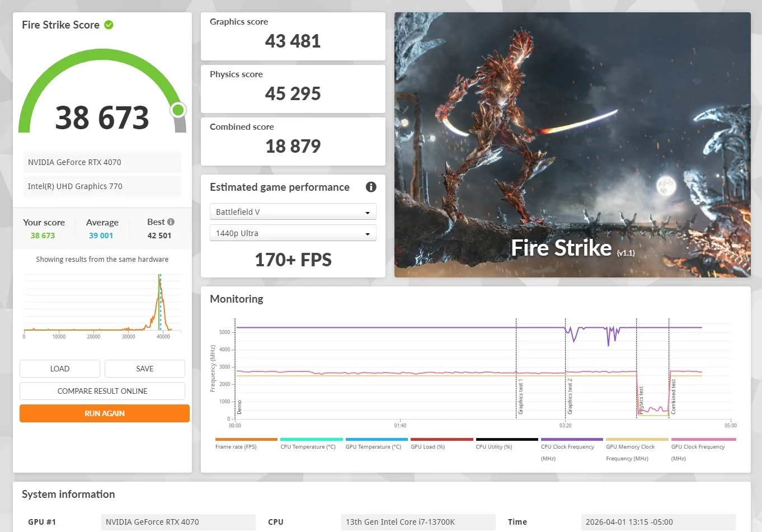762x532 pixels.
Task: Click the 170+ FPS estimate
Action: [293, 260]
